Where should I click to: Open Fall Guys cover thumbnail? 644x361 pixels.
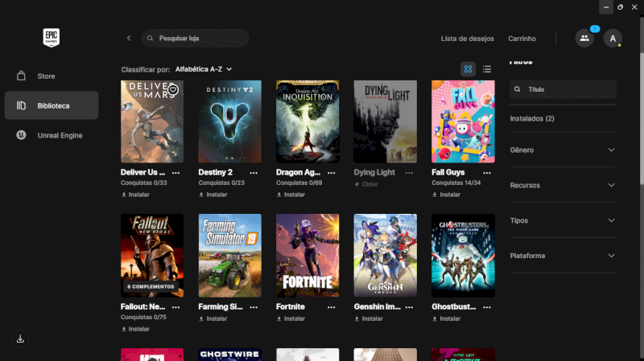point(463,121)
